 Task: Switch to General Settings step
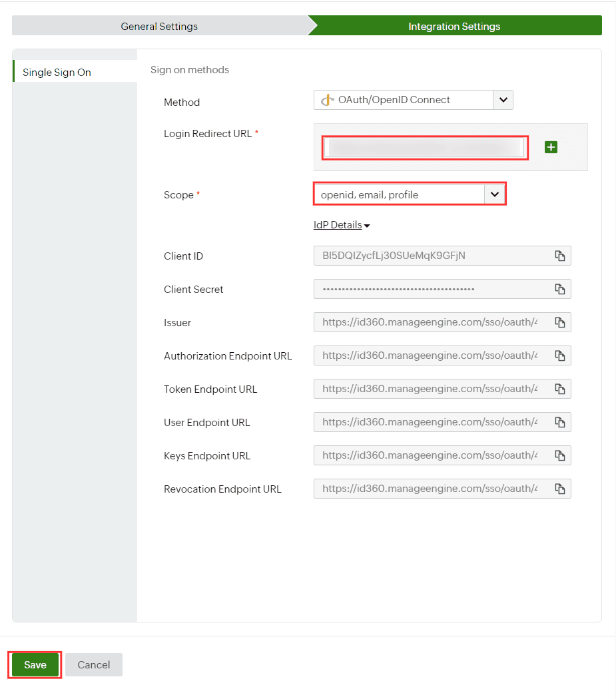[x=159, y=27]
